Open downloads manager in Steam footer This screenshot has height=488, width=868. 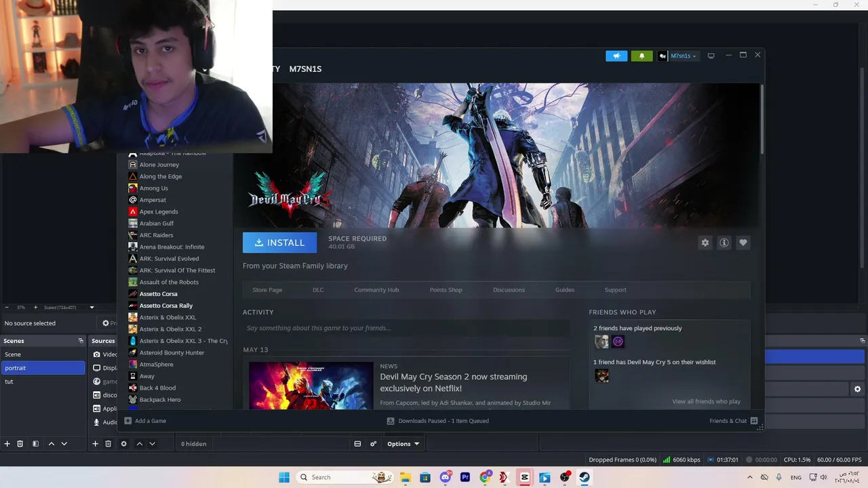(x=437, y=421)
